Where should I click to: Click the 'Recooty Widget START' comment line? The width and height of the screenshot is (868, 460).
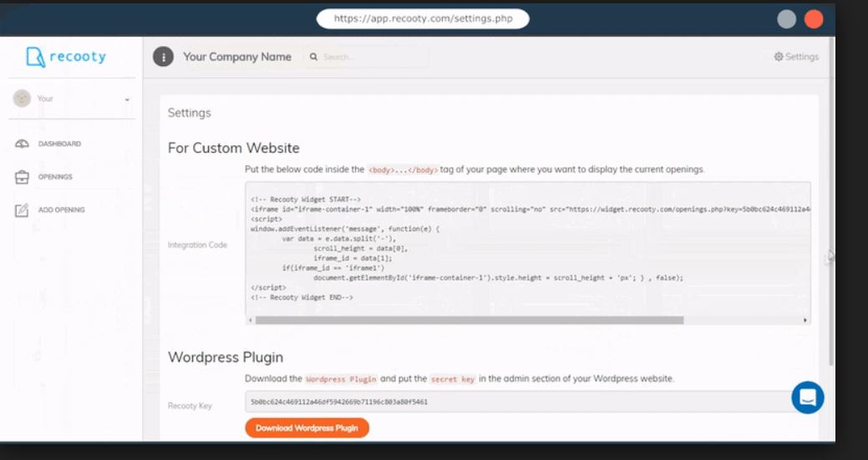306,200
